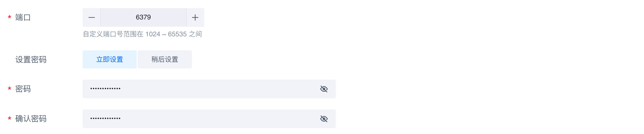Click the masked dots in 密码 field

(x=105, y=89)
